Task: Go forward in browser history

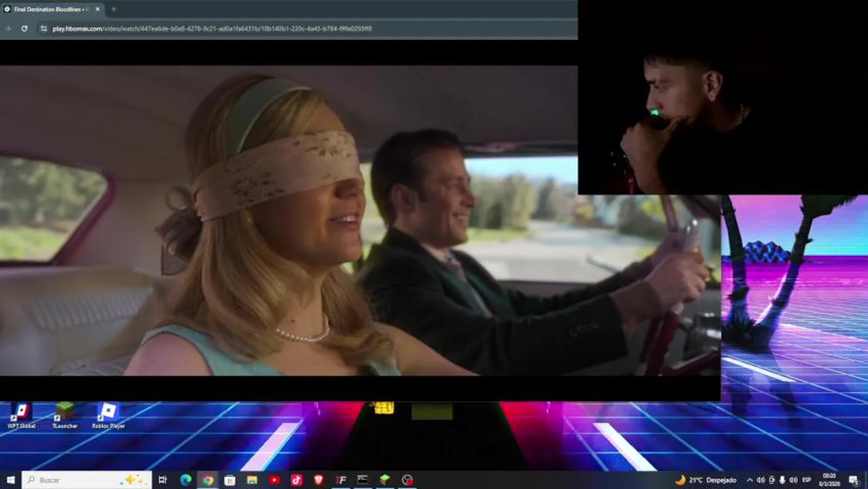Action: tap(8, 29)
